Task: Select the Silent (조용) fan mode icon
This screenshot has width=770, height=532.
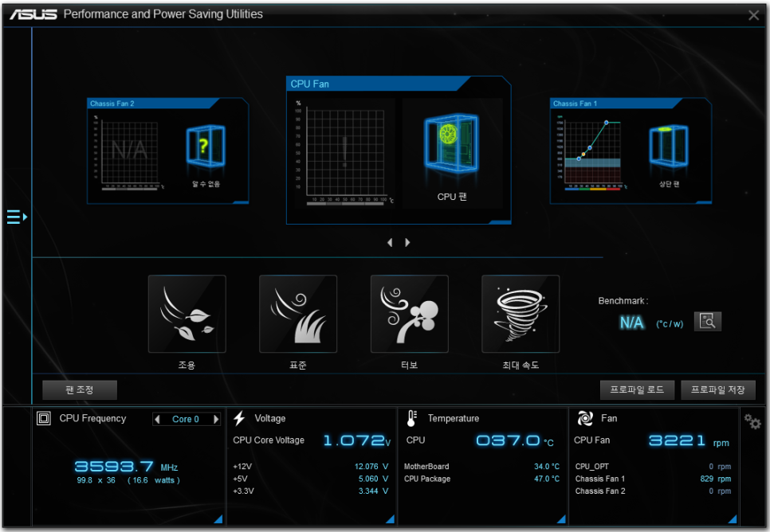Action: (x=187, y=314)
